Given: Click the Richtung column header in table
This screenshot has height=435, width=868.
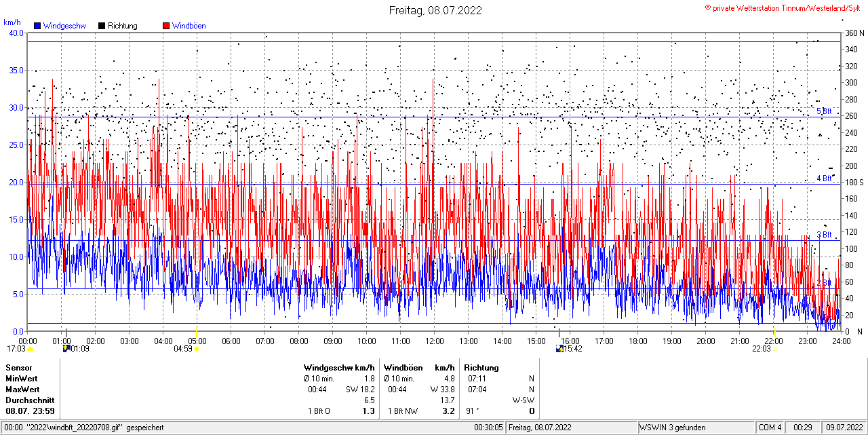Looking at the screenshot, I should [x=481, y=368].
